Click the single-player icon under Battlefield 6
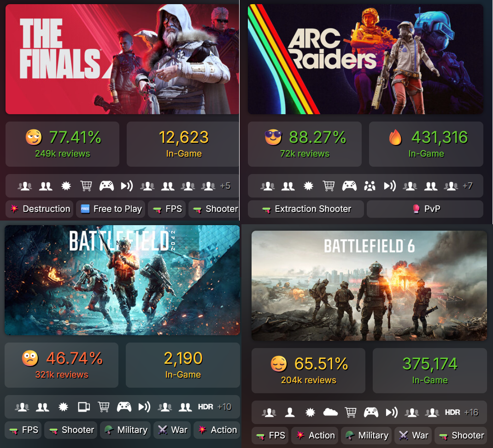The width and height of the screenshot is (493, 448). point(290,412)
